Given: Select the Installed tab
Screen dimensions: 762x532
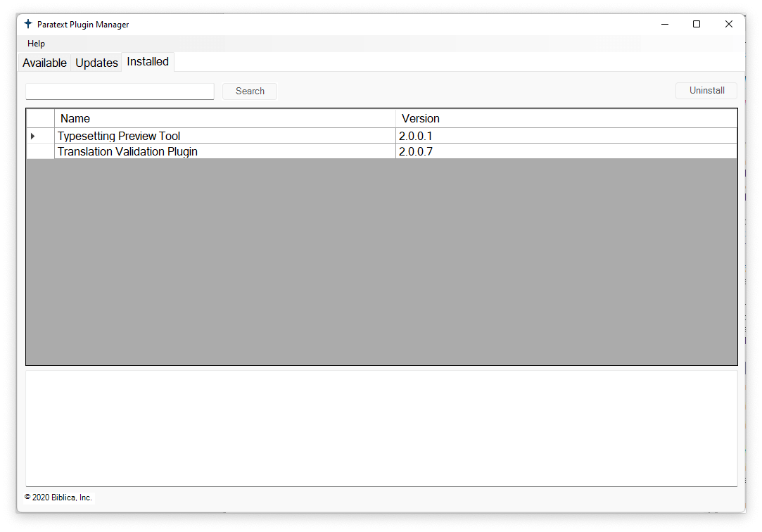Looking at the screenshot, I should [148, 62].
